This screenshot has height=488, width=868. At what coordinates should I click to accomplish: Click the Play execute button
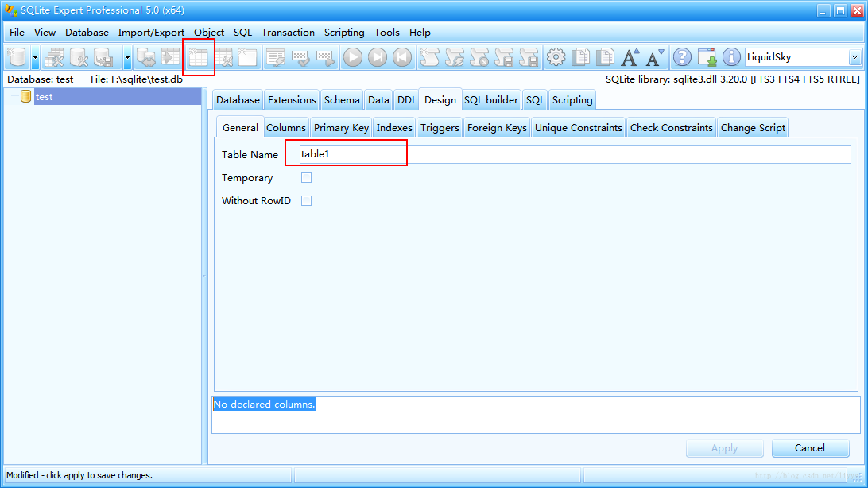pyautogui.click(x=352, y=57)
